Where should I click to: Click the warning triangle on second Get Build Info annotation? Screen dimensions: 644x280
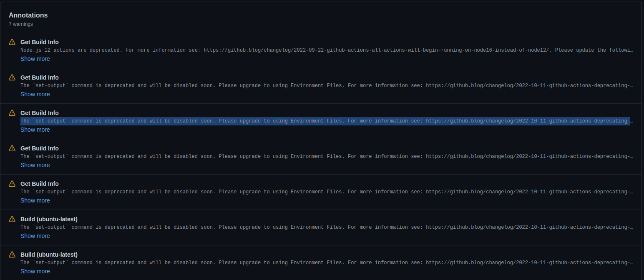(x=12, y=77)
